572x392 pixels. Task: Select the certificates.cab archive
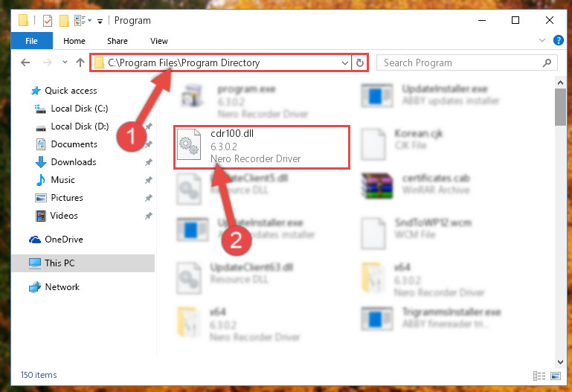pyautogui.click(x=416, y=185)
